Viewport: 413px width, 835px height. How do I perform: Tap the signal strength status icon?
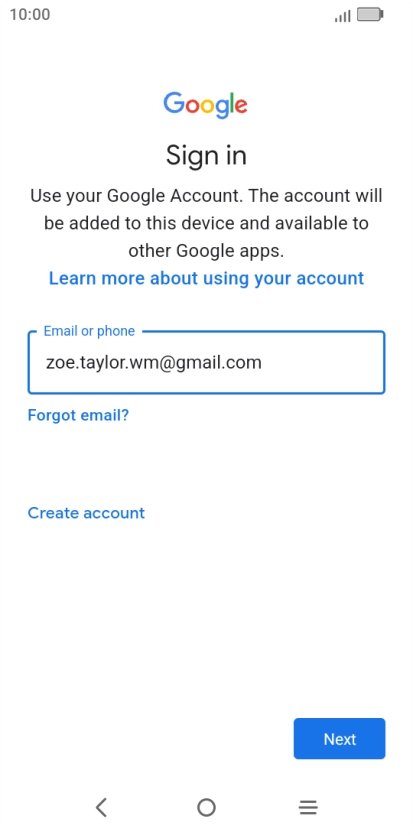(342, 15)
